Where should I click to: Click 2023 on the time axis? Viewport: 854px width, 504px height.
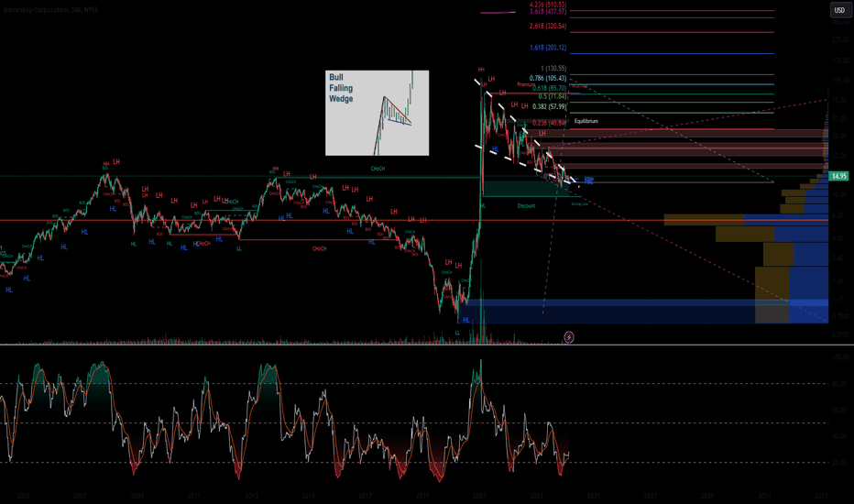[x=536, y=496]
